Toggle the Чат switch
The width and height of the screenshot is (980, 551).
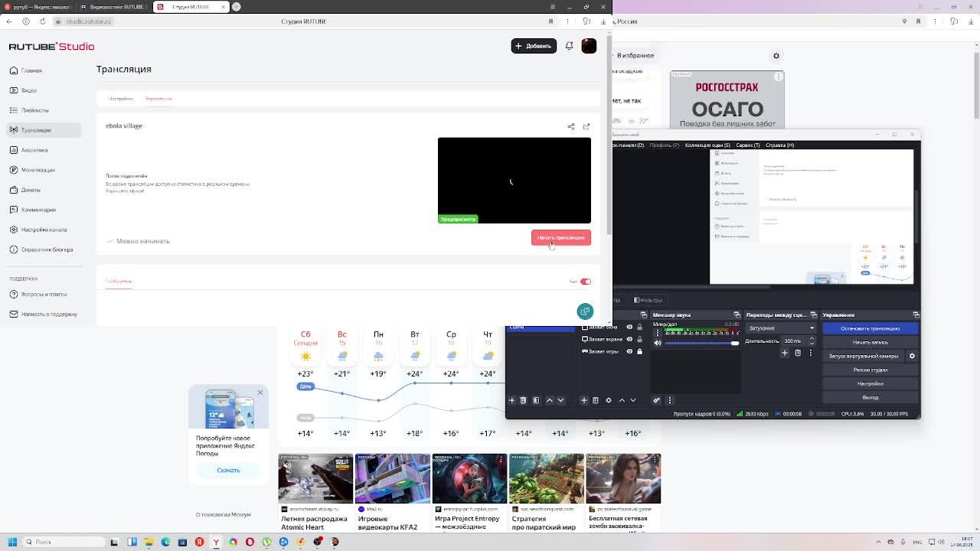point(586,282)
